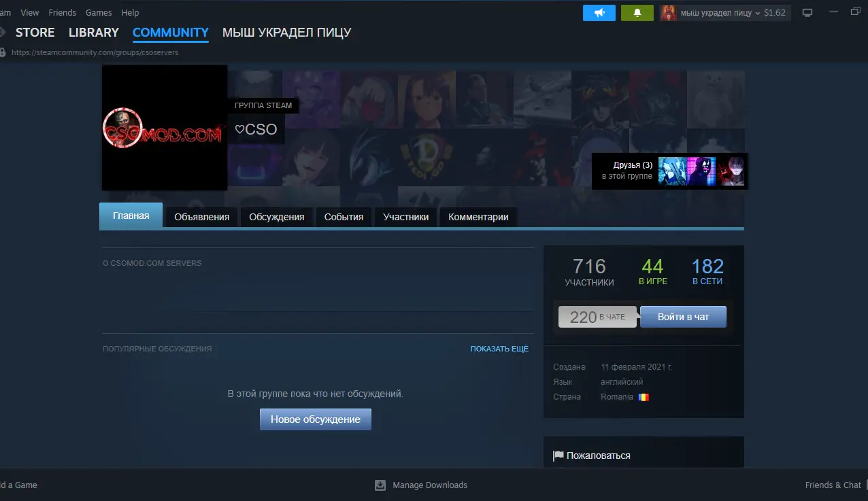The image size is (868, 501).
Task: Click the megaphone announcements icon
Action: 599,13
